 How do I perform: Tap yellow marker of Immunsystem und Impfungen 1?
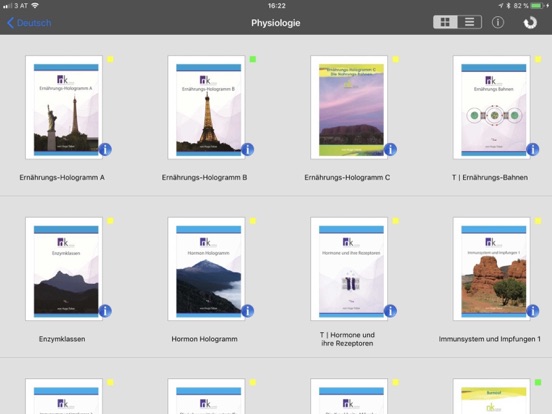pos(538,221)
